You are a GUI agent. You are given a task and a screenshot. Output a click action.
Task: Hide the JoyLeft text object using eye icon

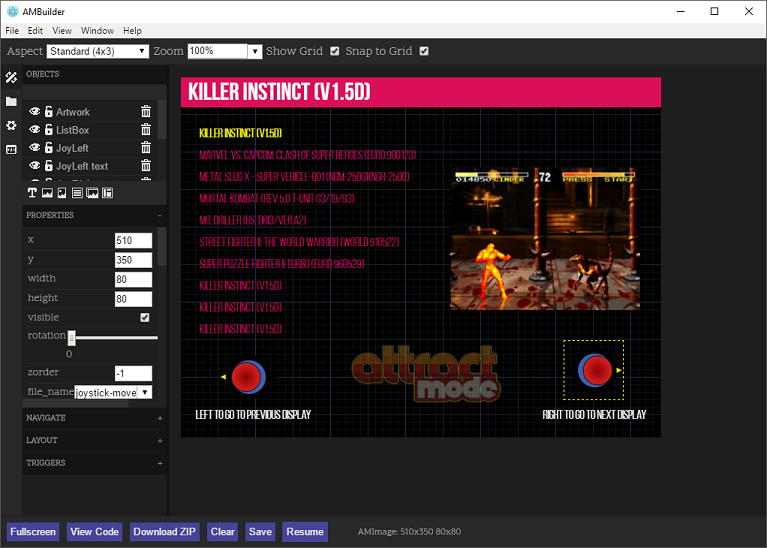tap(34, 166)
